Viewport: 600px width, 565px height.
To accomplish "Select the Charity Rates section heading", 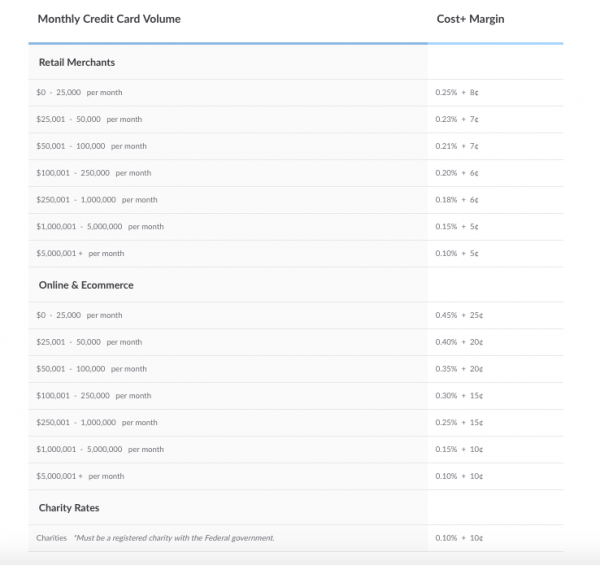I will [x=68, y=507].
